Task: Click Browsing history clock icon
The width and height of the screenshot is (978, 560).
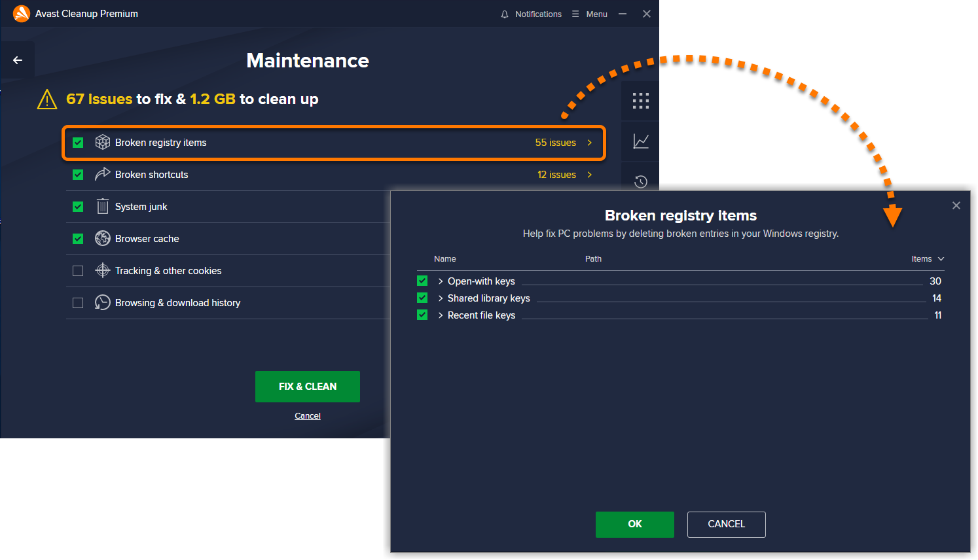Action: pyautogui.click(x=103, y=302)
